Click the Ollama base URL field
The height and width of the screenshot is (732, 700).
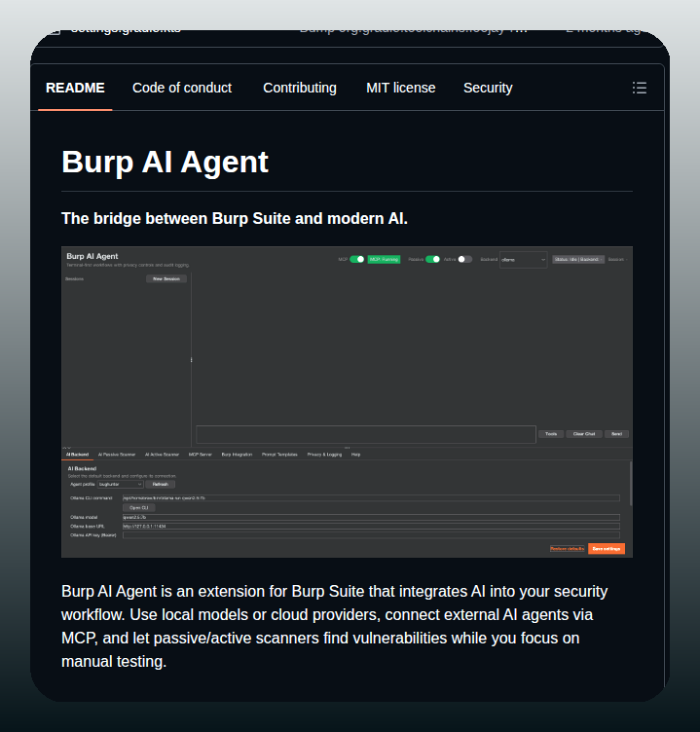point(371,526)
